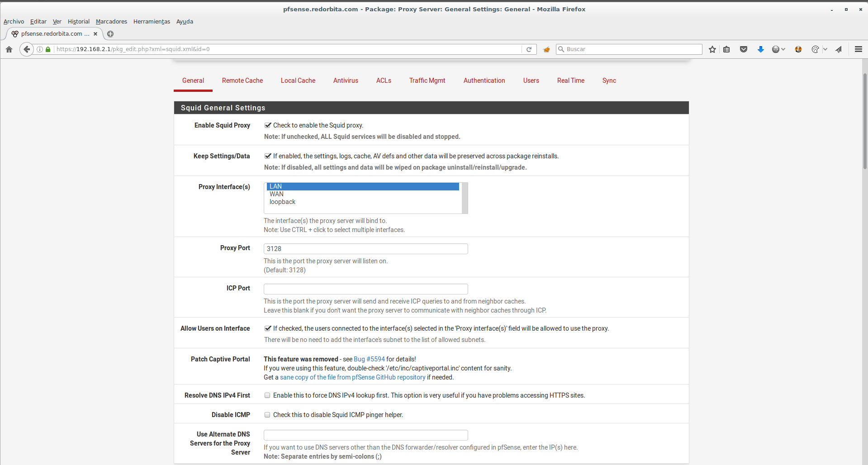
Task: Bookmark this page with the star icon
Action: [712, 49]
